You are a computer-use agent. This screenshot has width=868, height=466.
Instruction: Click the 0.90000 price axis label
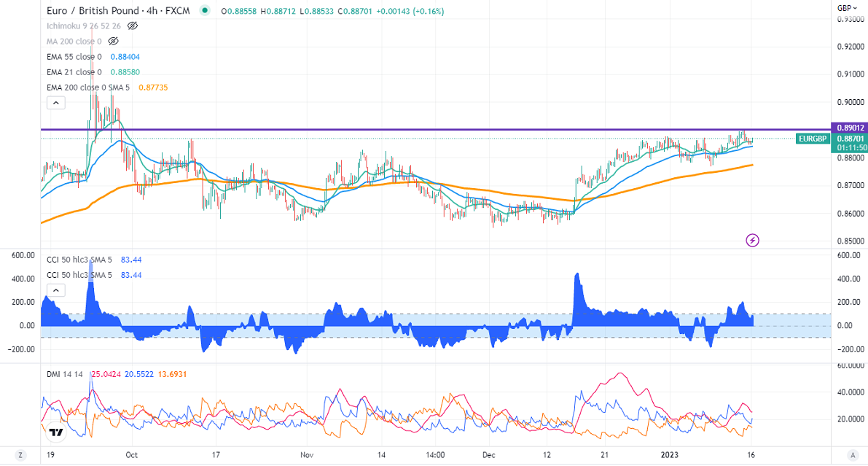coord(851,102)
